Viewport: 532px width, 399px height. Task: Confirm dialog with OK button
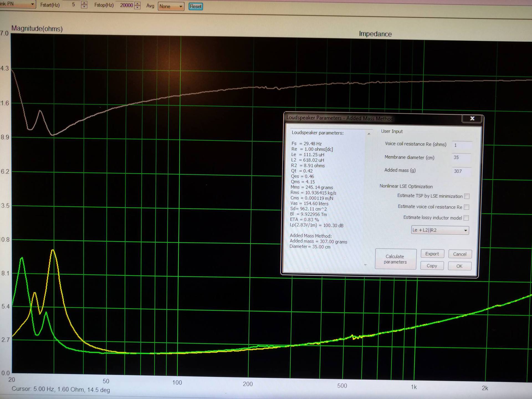click(459, 266)
